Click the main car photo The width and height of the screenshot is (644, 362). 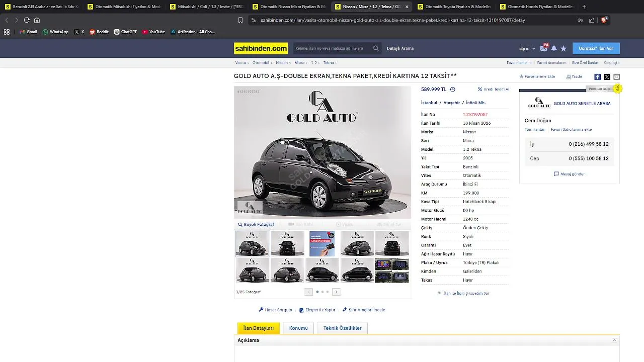point(323,152)
